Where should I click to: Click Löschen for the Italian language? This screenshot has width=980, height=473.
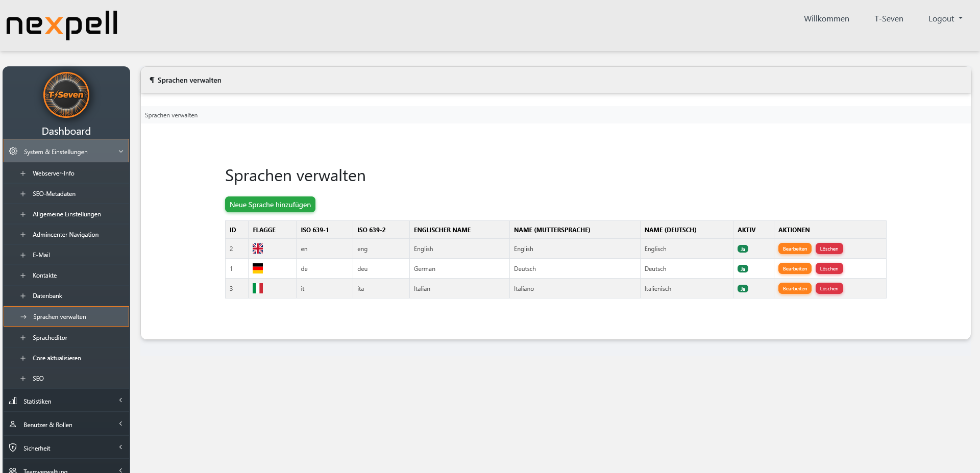tap(829, 288)
